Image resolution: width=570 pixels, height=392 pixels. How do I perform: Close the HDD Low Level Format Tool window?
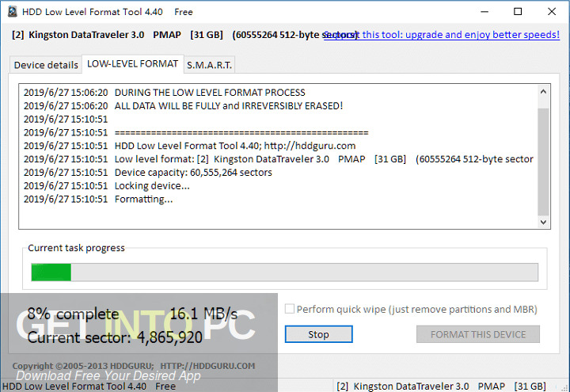click(552, 12)
